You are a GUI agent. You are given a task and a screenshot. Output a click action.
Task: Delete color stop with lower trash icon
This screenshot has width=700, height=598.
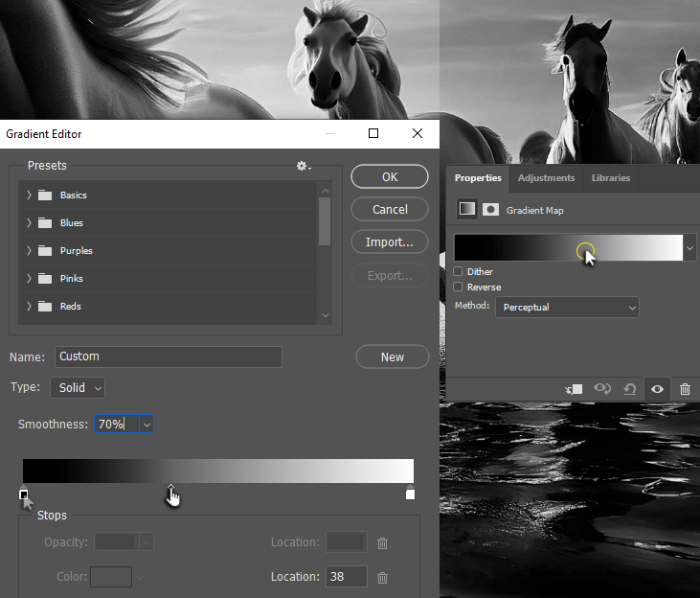coord(383,578)
